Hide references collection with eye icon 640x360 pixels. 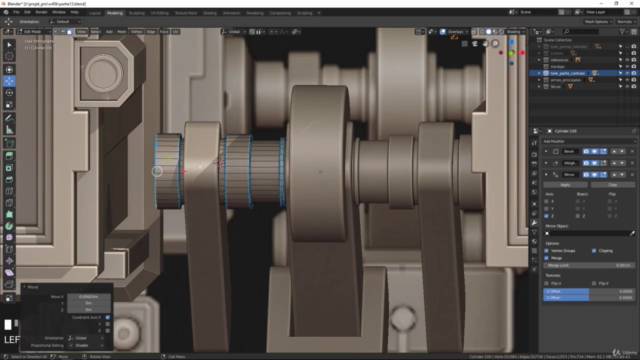[627, 60]
